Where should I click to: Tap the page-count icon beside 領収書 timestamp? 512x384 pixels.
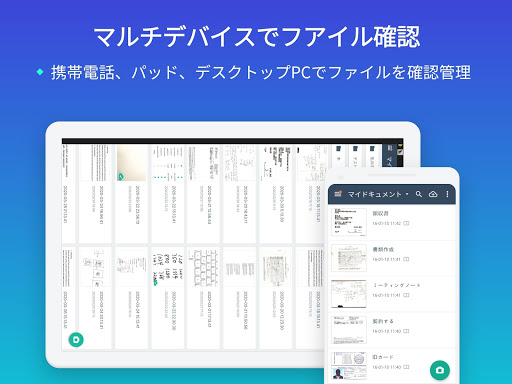coord(406,223)
